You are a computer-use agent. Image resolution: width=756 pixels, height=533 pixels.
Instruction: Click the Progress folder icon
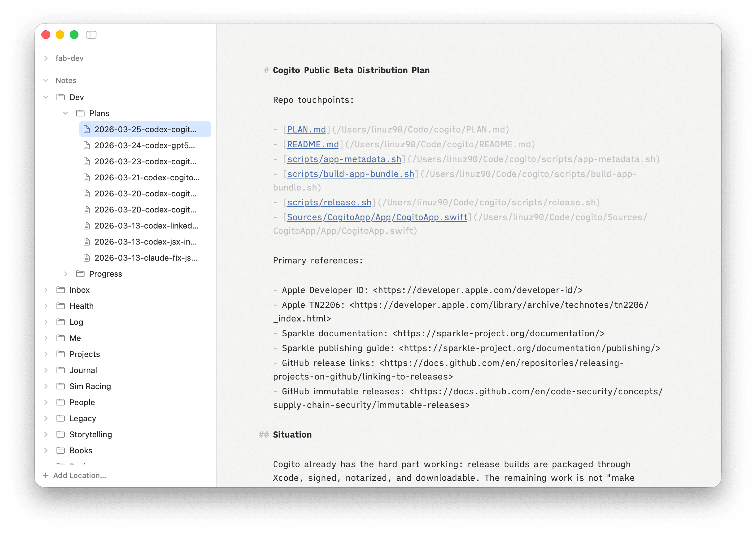[80, 274]
